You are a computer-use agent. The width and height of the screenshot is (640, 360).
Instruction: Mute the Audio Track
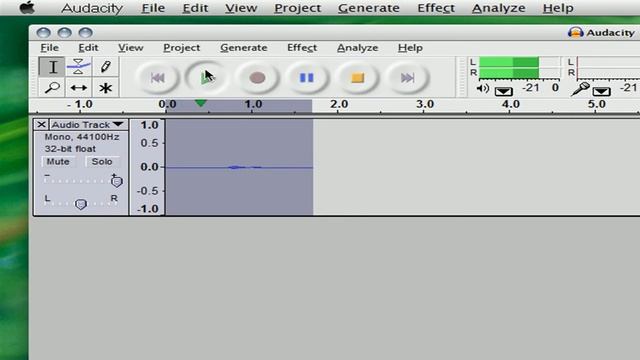pyautogui.click(x=58, y=162)
